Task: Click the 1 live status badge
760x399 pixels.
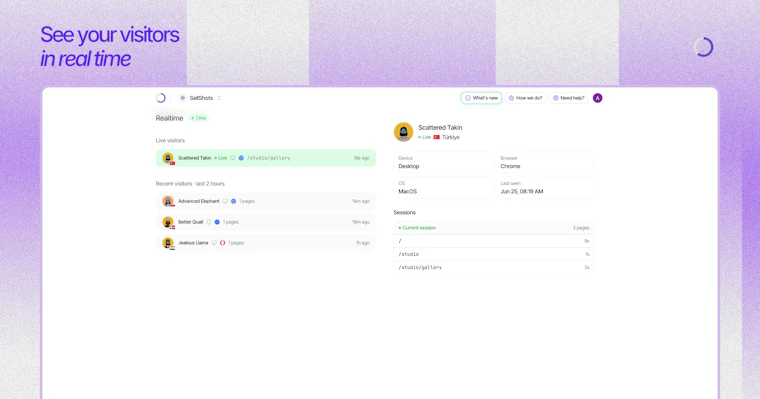Action: point(199,118)
